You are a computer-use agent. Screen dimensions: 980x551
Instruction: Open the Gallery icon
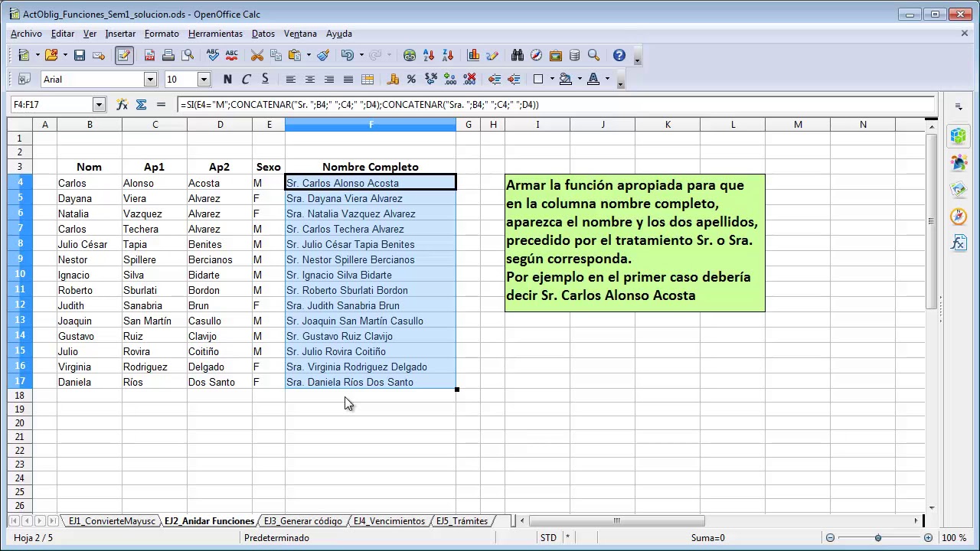[555, 55]
